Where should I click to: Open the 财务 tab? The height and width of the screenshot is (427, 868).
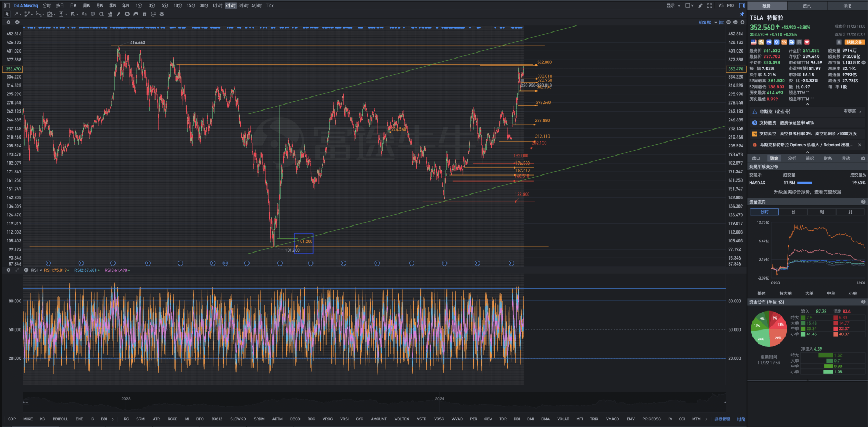[x=828, y=158]
